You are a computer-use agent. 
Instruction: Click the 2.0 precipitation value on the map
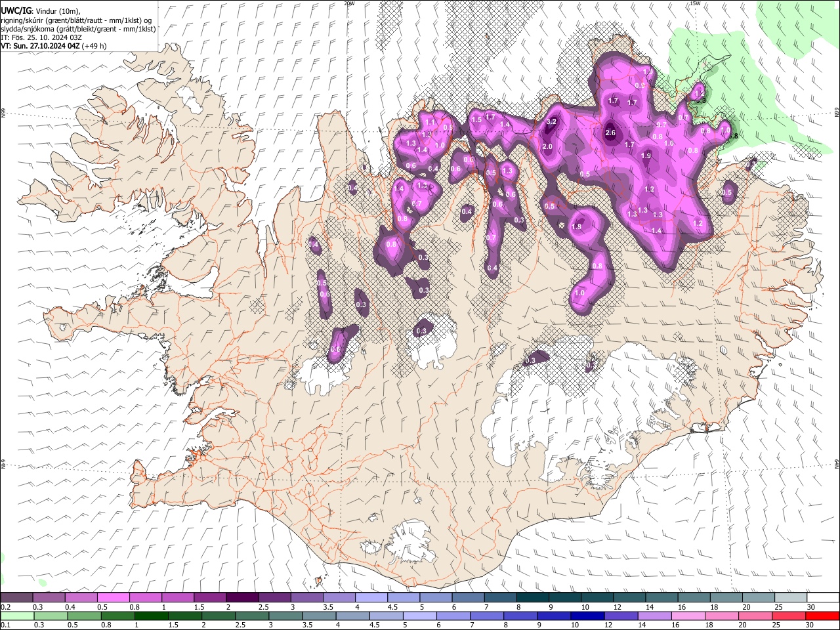547,146
